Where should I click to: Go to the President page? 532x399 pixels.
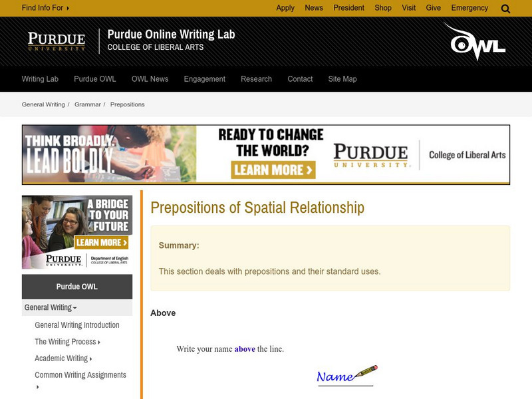[348, 8]
